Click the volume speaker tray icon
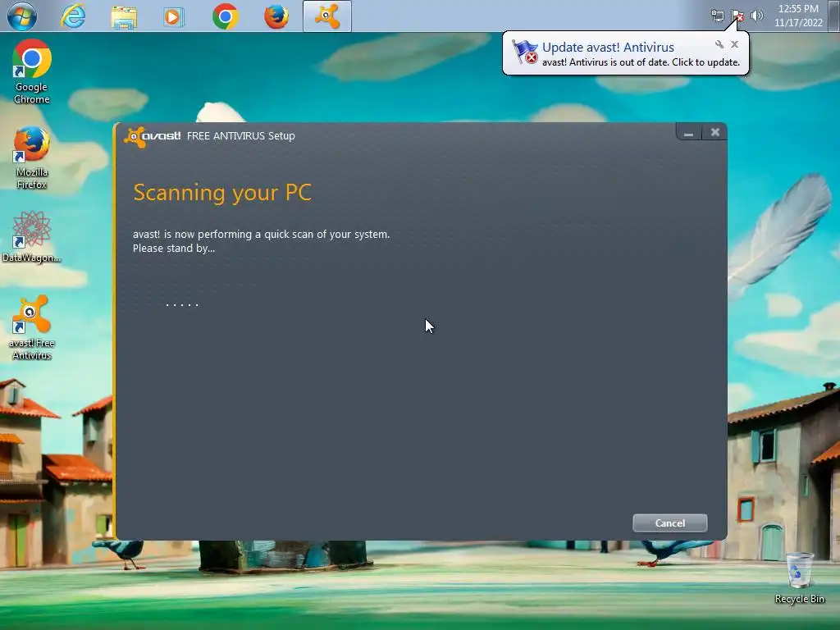840x630 pixels. pos(757,16)
